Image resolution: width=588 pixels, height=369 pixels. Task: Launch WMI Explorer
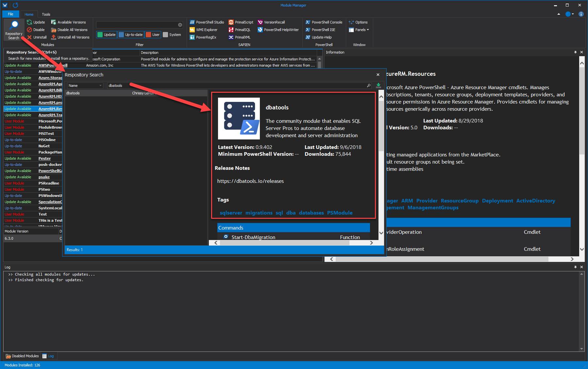coord(204,30)
